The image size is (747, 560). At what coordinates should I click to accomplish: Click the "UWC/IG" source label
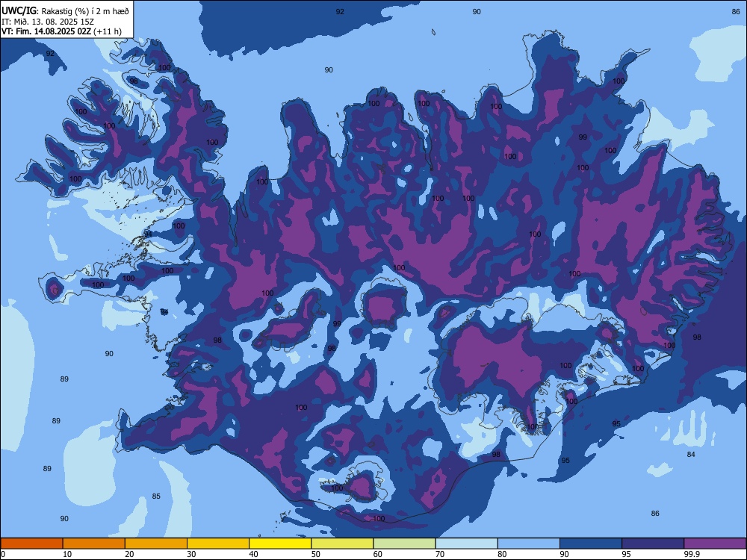(x=19, y=10)
